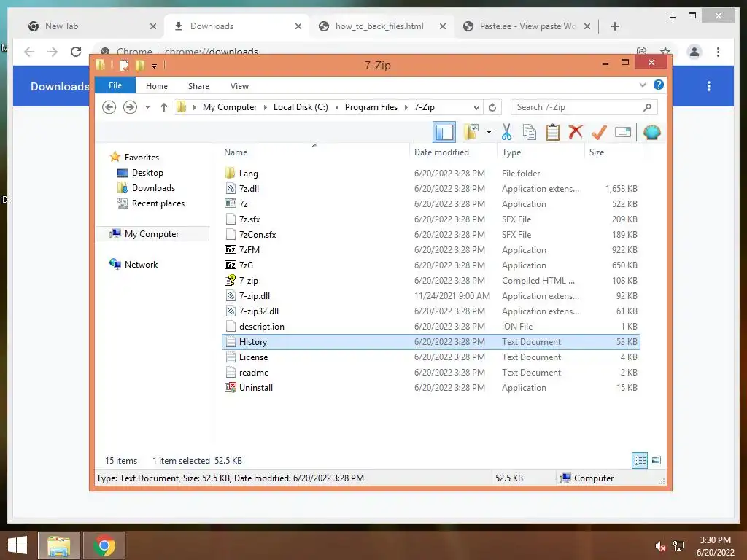Switch to the View ribbon tab
Image resolution: width=747 pixels, height=560 pixels.
[239, 86]
